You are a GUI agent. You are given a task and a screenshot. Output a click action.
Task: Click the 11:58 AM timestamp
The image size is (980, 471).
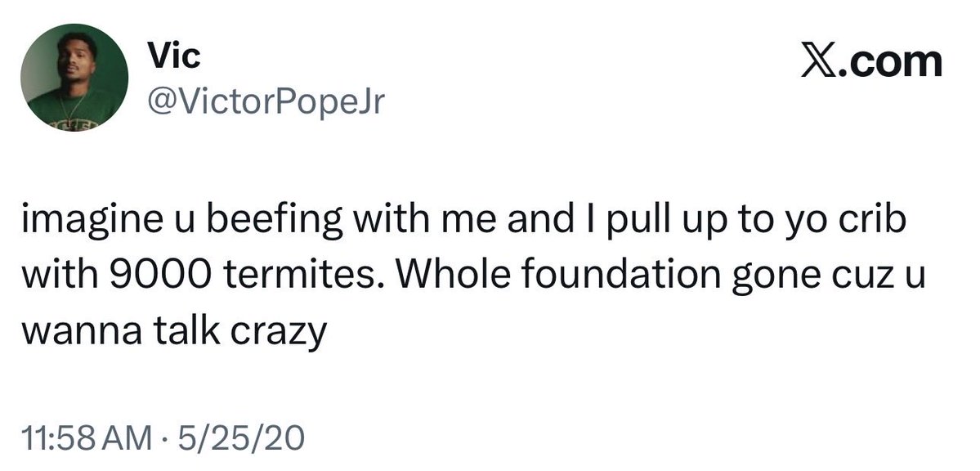click(87, 437)
